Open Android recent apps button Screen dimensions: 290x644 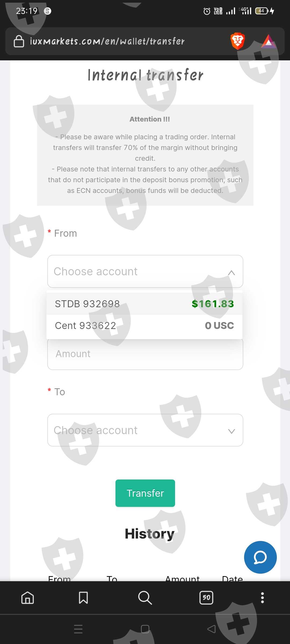pyautogui.click(x=78, y=629)
